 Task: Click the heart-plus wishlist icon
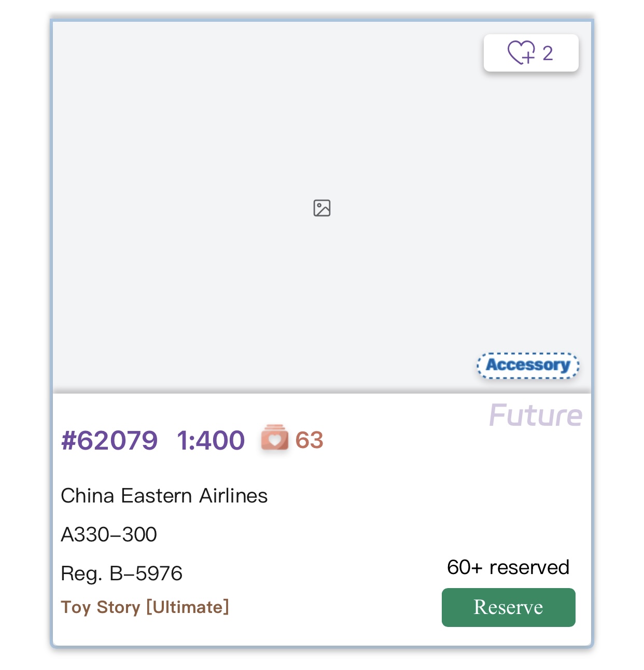521,52
